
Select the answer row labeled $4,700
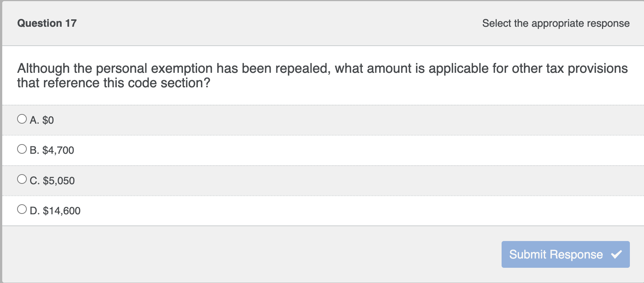click(x=149, y=150)
